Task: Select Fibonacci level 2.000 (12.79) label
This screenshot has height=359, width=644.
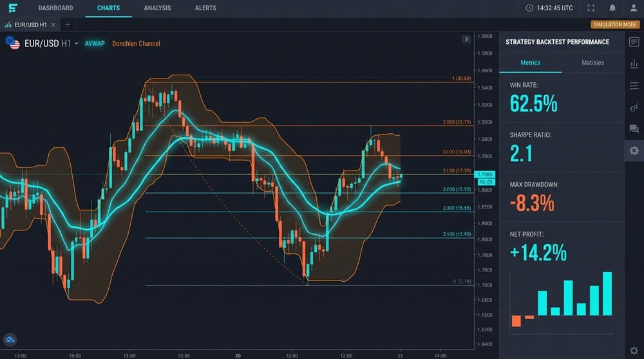Action: (457, 122)
